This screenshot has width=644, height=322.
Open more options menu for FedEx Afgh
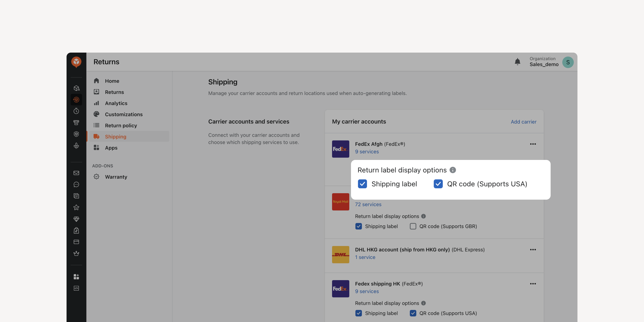point(533,144)
